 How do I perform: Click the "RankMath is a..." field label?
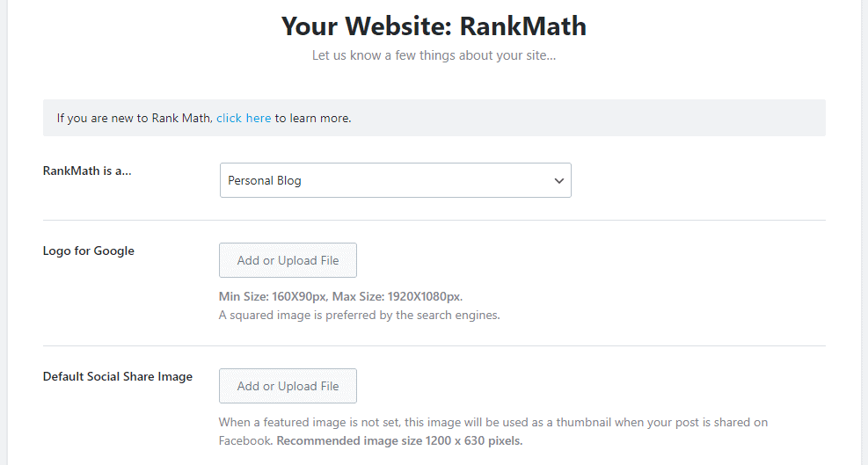pos(88,171)
